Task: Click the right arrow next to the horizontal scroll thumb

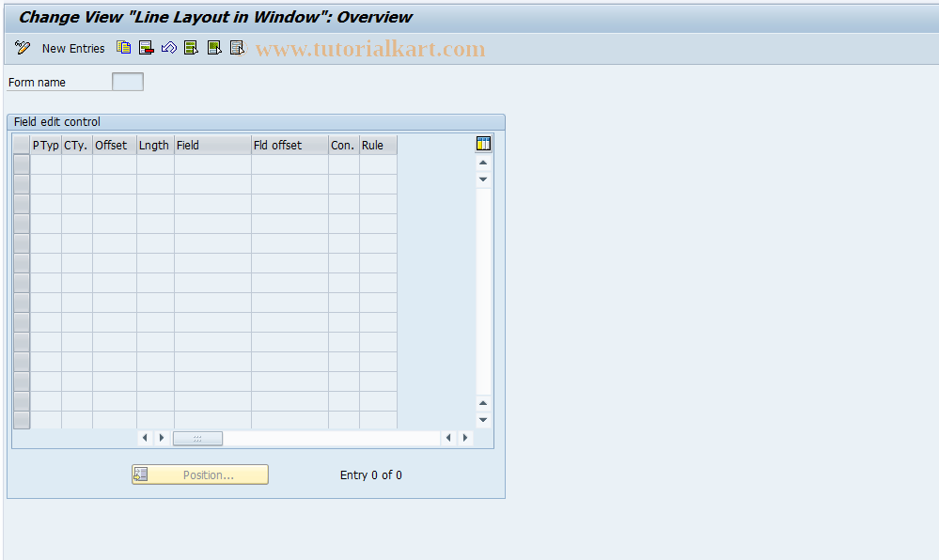Action: coord(162,438)
